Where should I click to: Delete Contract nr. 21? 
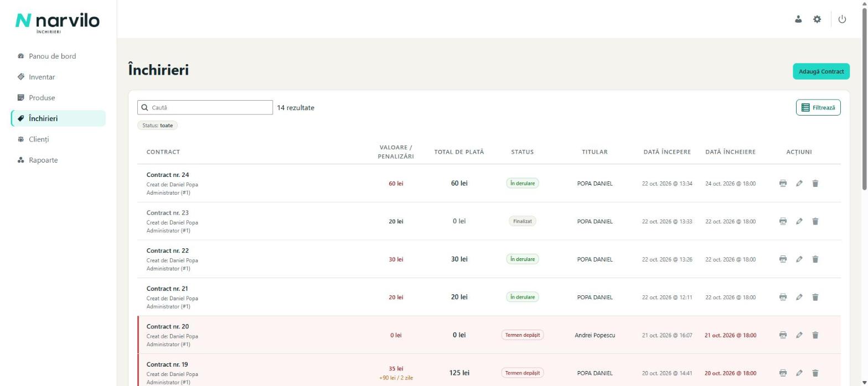tap(815, 297)
